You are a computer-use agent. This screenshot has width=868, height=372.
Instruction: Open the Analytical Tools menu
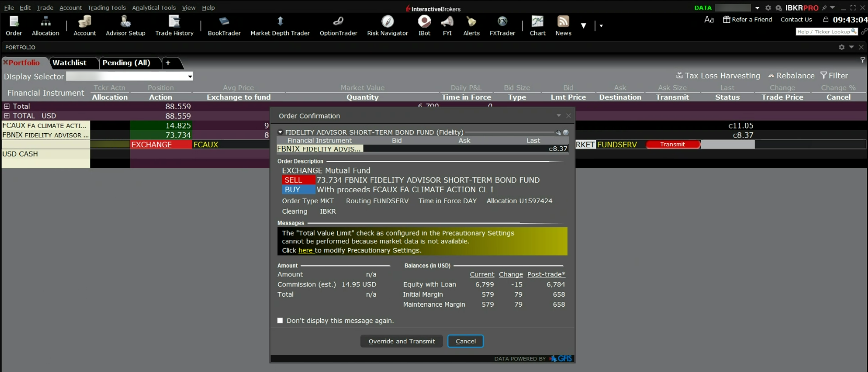coord(154,8)
